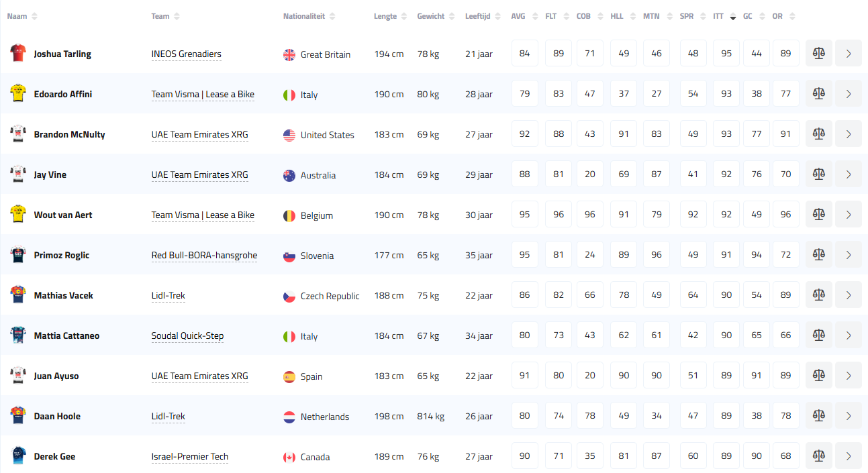Viewport: 868px width, 473px height.
Task: Click Slovenia flag icon
Action: click(x=289, y=256)
